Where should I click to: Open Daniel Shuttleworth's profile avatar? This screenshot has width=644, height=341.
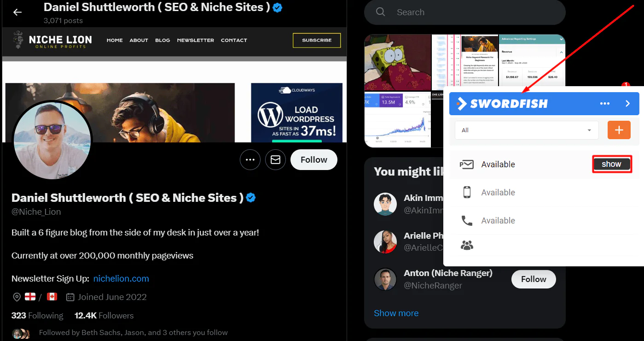(52, 140)
